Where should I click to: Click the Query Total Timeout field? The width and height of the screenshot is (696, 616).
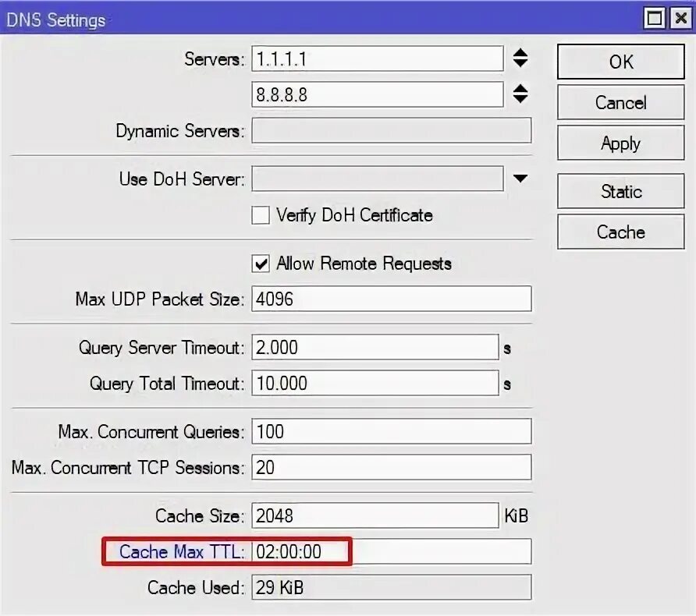[x=375, y=383]
